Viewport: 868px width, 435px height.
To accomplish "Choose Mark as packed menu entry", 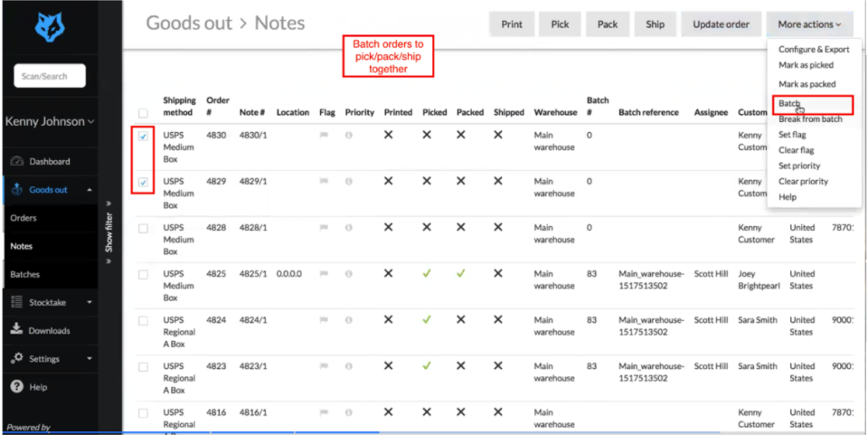I will (x=807, y=84).
